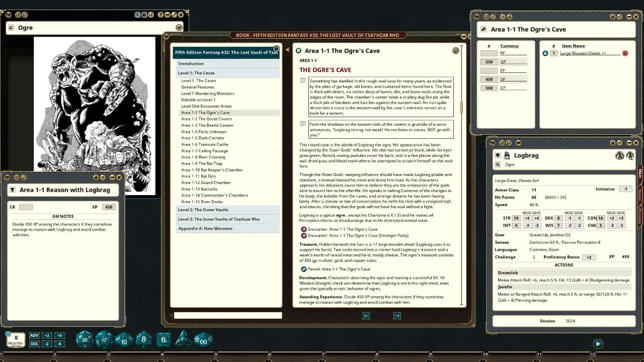Image resolution: width=644 pixels, height=362 pixels.
Task: Click the play button at the bottom right
Action: pyautogui.click(x=598, y=344)
